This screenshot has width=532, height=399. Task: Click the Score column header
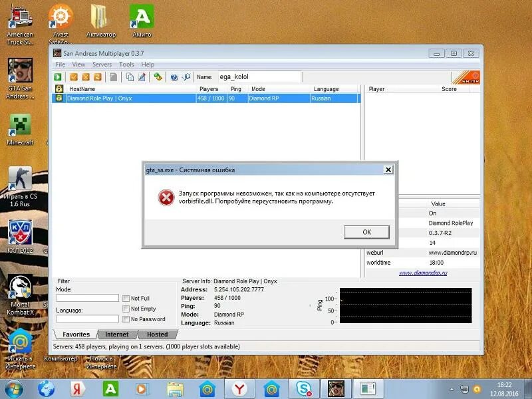click(x=450, y=89)
